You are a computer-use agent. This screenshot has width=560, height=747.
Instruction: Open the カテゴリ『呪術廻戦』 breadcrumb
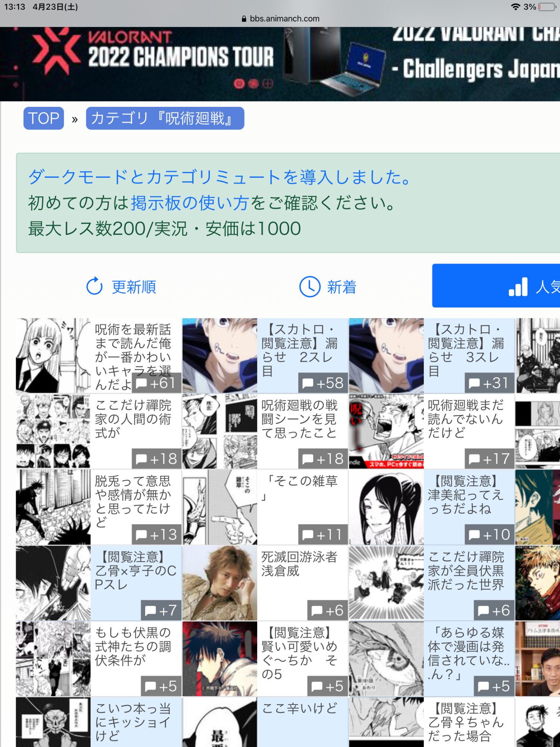click(x=165, y=118)
